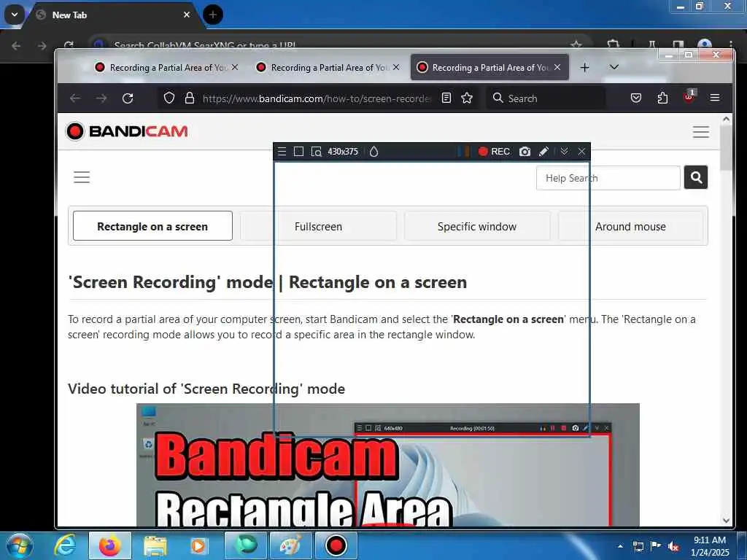Image resolution: width=747 pixels, height=560 pixels.
Task: Start recording with the REC button
Action: click(x=494, y=152)
